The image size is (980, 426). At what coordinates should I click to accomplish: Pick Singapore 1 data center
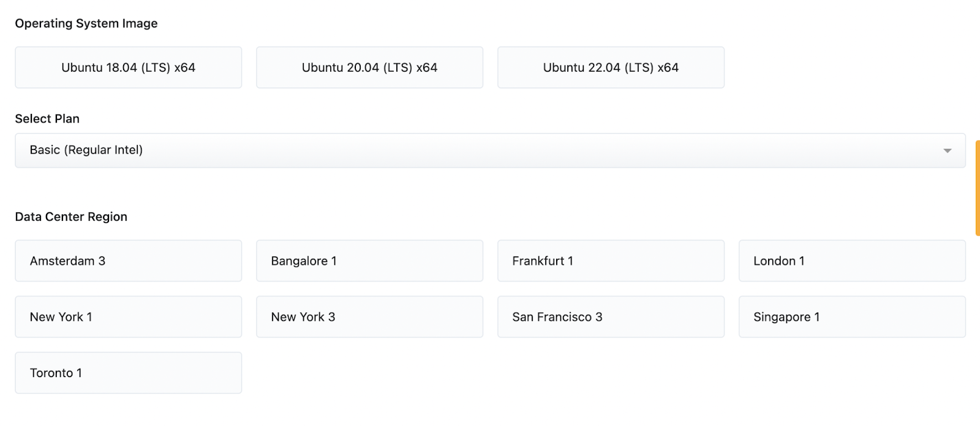[x=852, y=317]
